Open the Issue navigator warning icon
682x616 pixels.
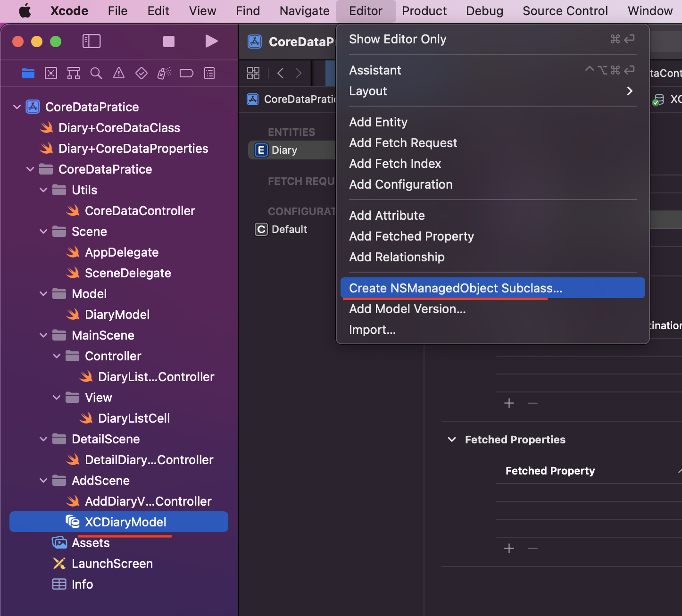tap(119, 73)
